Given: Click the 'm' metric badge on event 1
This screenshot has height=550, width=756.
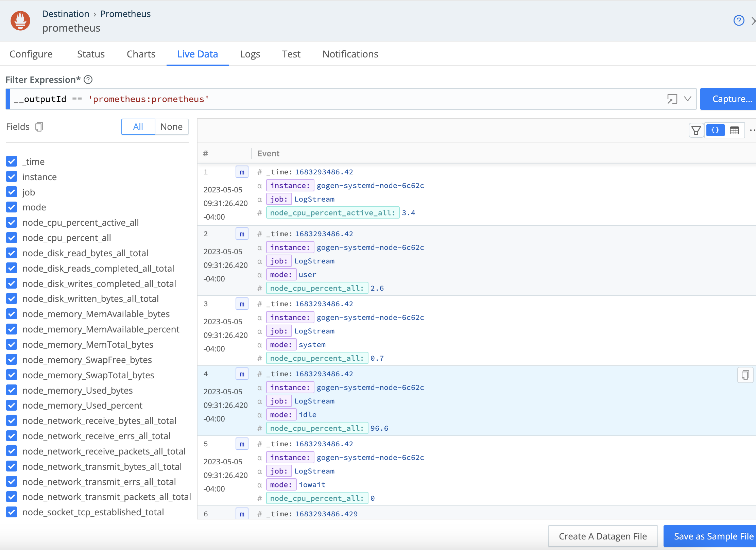Looking at the screenshot, I should [x=242, y=172].
